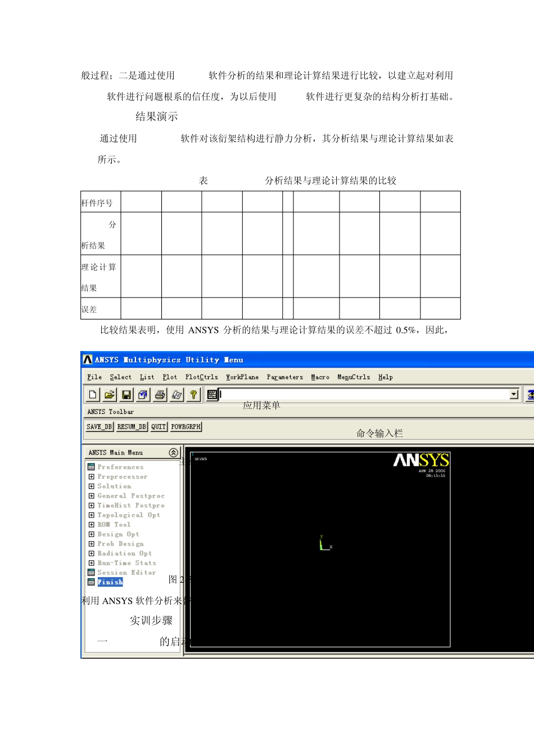The image size is (534, 756).
Task: Click the ANSYS Toolbar label
Action: tap(111, 412)
